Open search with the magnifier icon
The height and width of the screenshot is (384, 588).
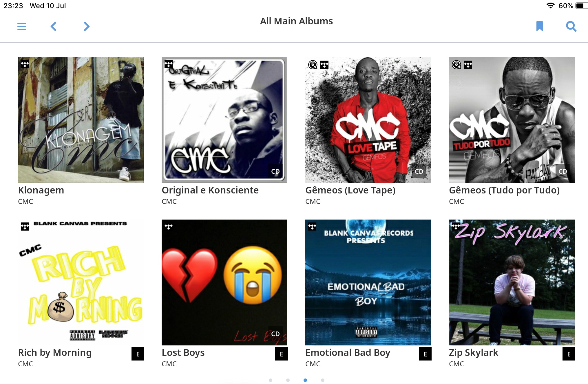click(571, 26)
